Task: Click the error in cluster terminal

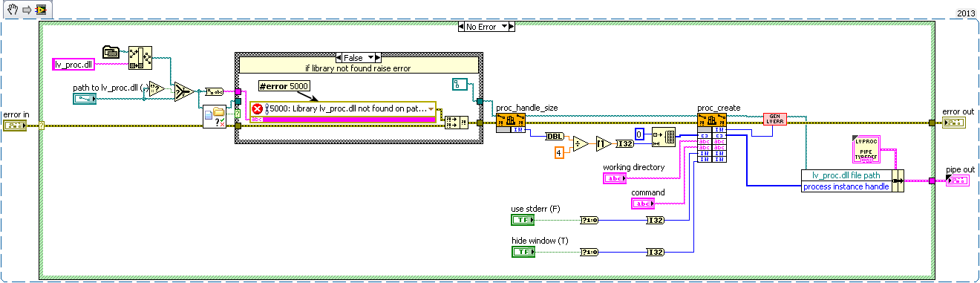Action: tap(15, 126)
